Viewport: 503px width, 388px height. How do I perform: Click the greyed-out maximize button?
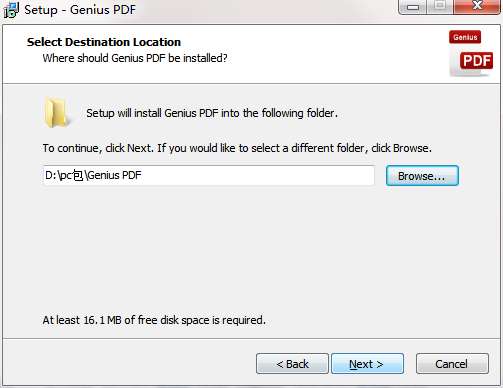440,7
